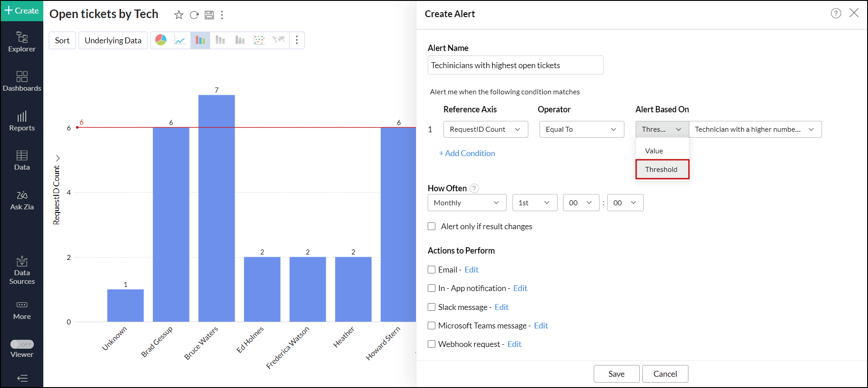
Task: Open the help icon in Create Alert
Action: pyautogui.click(x=836, y=14)
